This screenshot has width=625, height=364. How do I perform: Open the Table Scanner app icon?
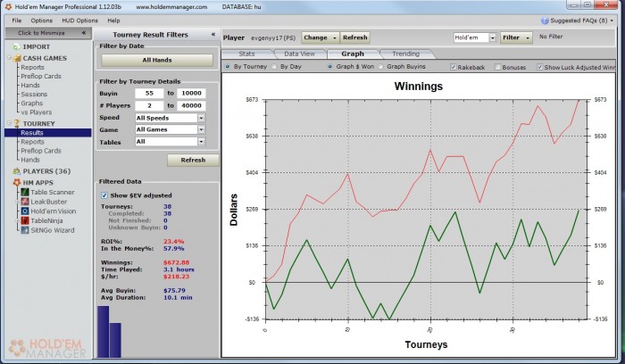tap(25, 192)
